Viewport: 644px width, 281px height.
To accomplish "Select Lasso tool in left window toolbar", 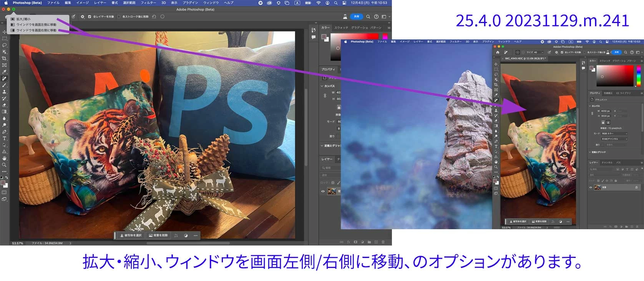I will pos(4,45).
